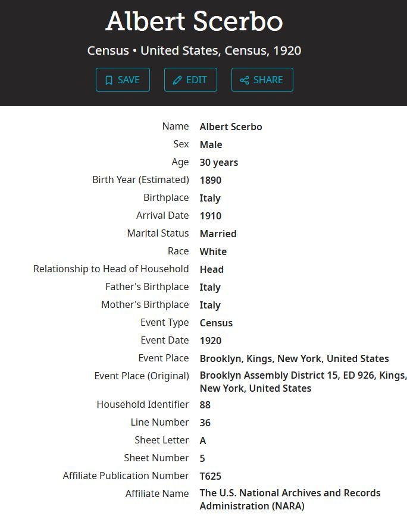Viewport: 407px width, 532px height.
Task: Click the Affiliate Publication Number T625
Action: click(211, 476)
